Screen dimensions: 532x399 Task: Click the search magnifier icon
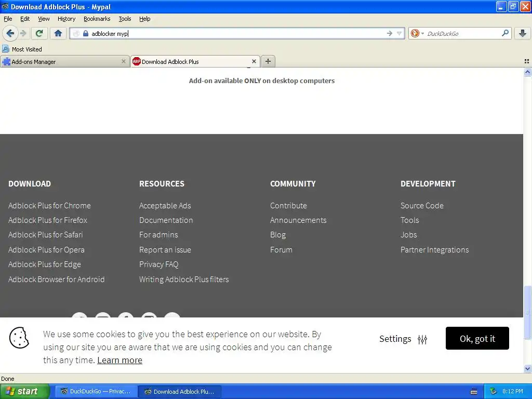tap(505, 33)
